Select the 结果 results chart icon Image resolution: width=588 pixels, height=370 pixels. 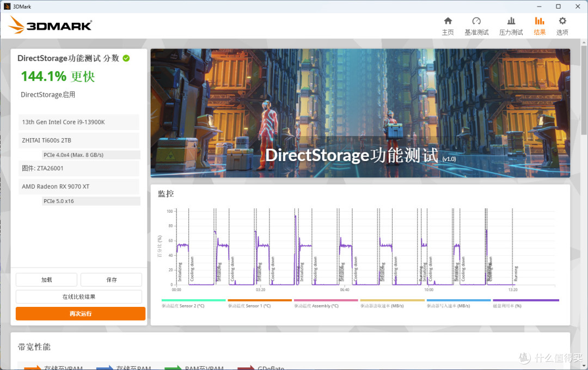tap(539, 21)
